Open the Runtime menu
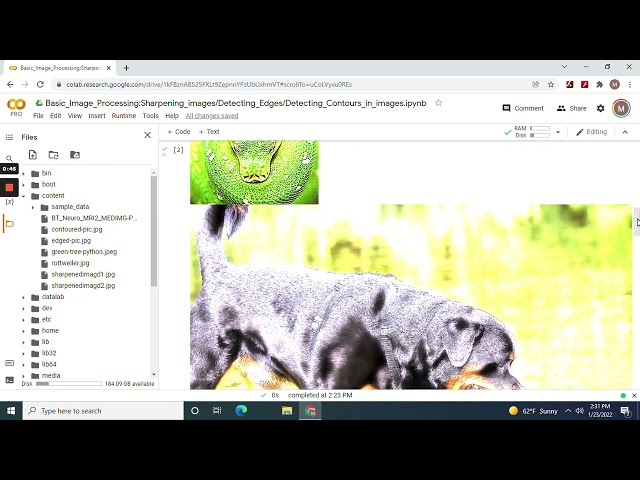The image size is (640, 480). 124,116
